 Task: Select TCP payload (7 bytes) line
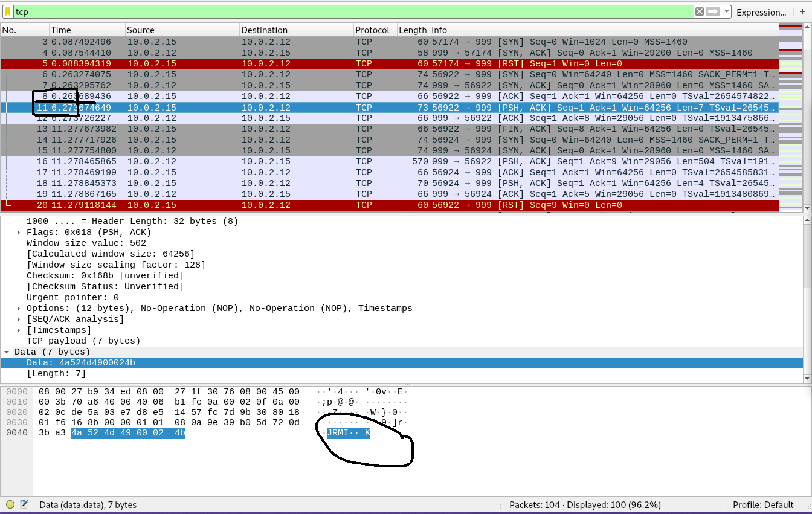pyautogui.click(x=402, y=341)
